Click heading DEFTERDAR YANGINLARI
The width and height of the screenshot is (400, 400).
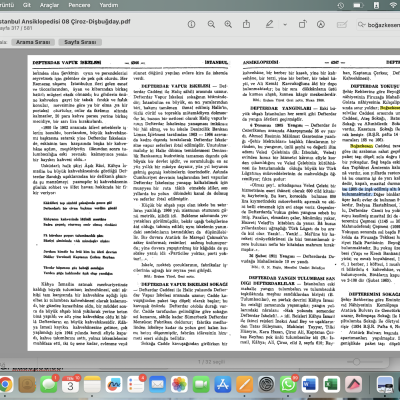pos(281,108)
